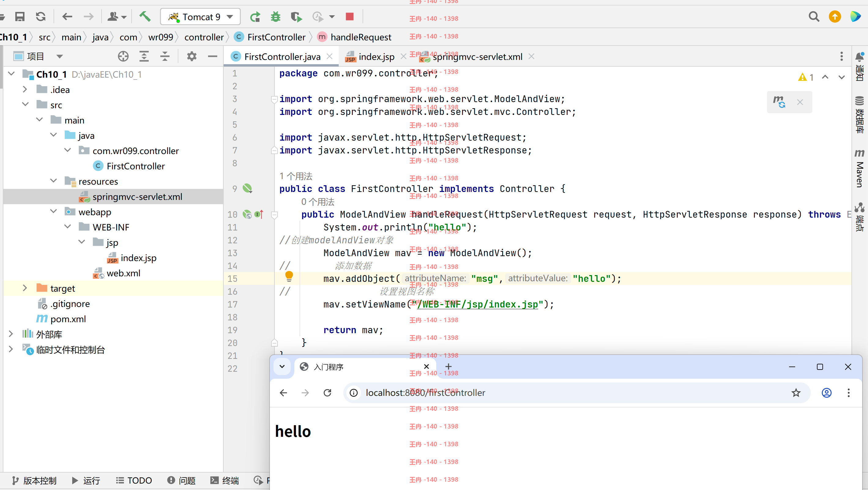868x490 pixels.
Task: Go to next highlighted warning arrow
Action: 841,77
